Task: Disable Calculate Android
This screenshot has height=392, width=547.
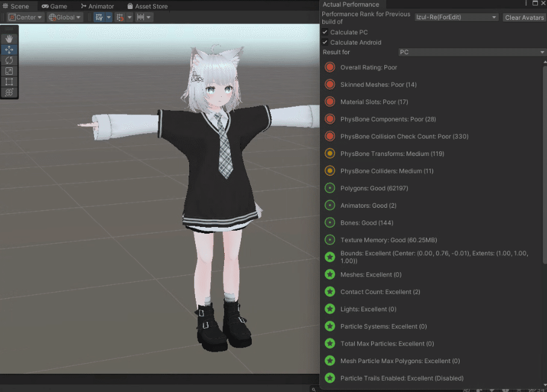Action: 325,42
